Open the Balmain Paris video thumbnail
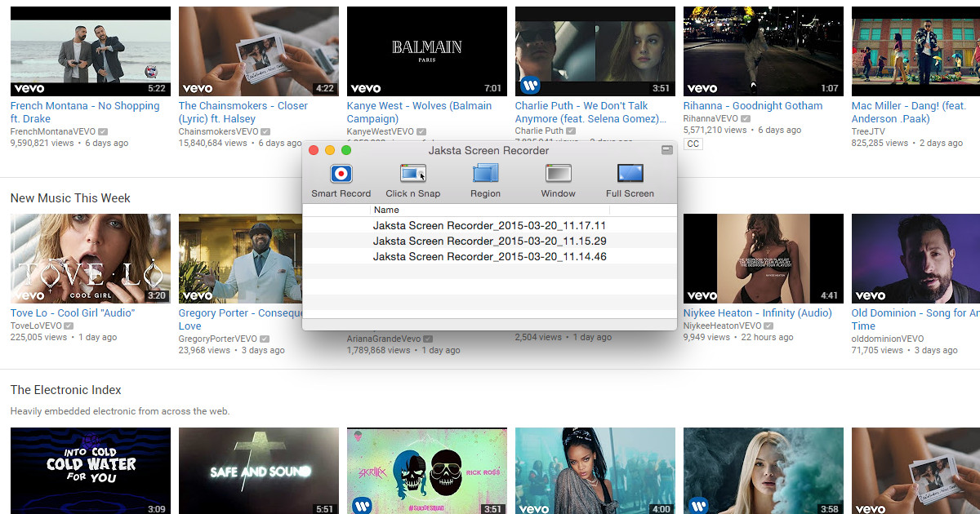The height and width of the screenshot is (514, 980). pyautogui.click(x=427, y=51)
